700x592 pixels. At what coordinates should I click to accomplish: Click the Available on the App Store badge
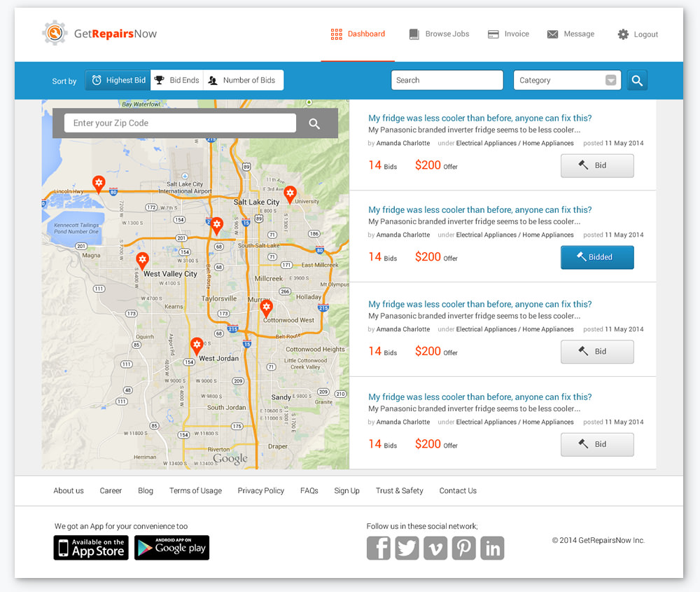(x=90, y=548)
